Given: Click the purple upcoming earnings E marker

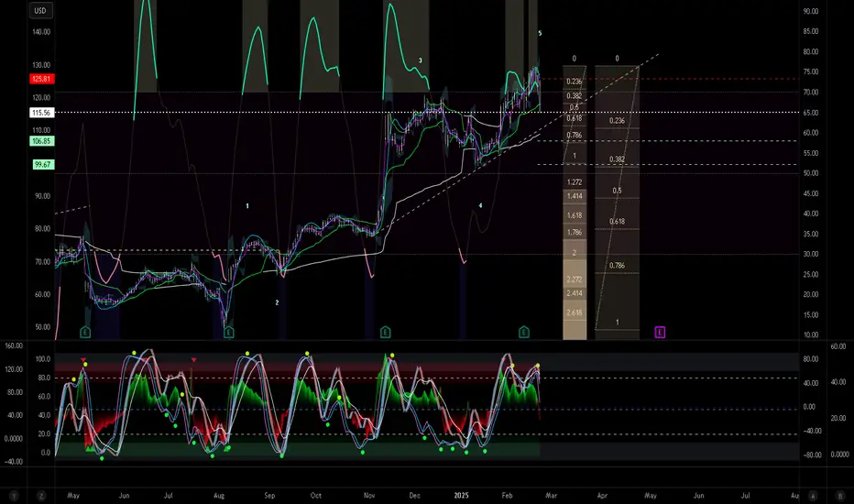Looking at the screenshot, I should 660,332.
